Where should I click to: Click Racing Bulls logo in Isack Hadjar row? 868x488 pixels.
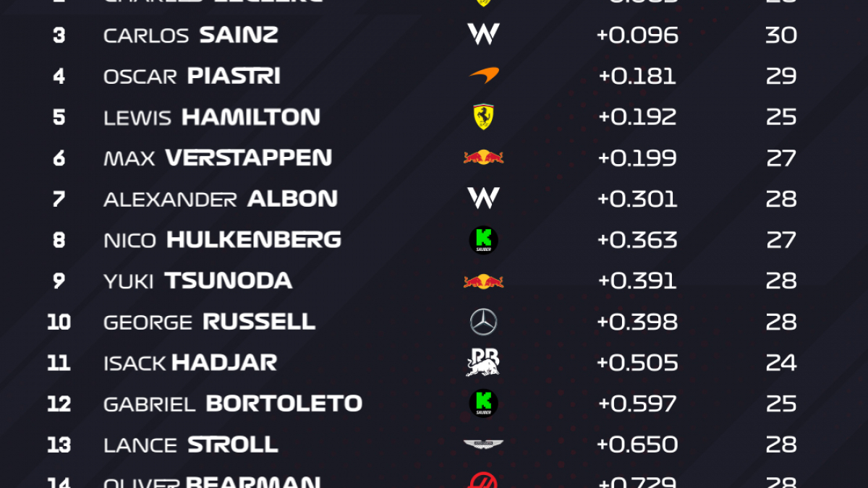pos(483,362)
